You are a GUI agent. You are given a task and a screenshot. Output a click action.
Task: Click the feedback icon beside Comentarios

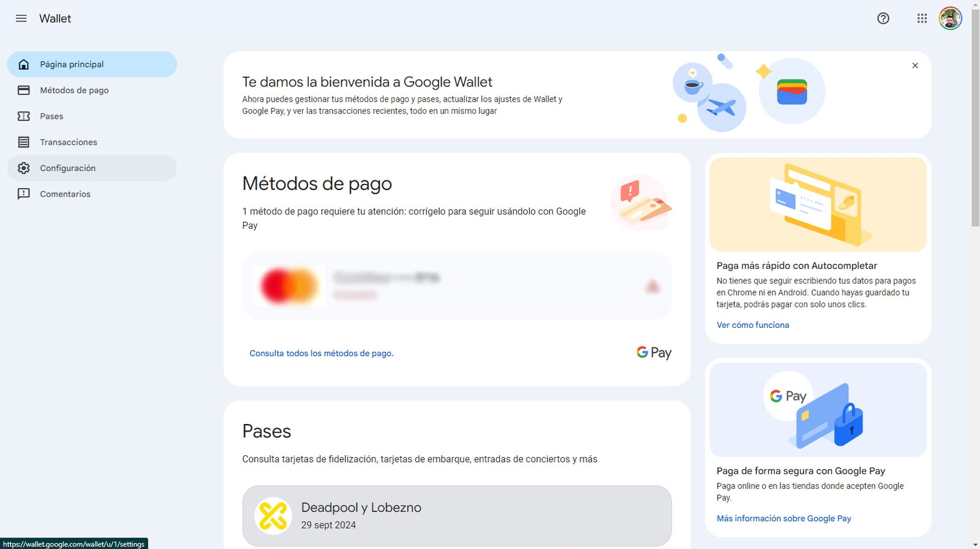[x=24, y=194]
